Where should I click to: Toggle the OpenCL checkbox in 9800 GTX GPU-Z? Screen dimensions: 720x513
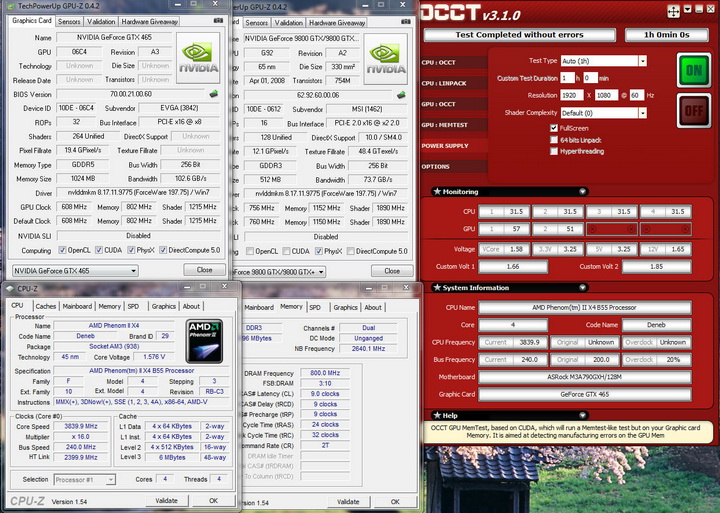pyautogui.click(x=250, y=251)
